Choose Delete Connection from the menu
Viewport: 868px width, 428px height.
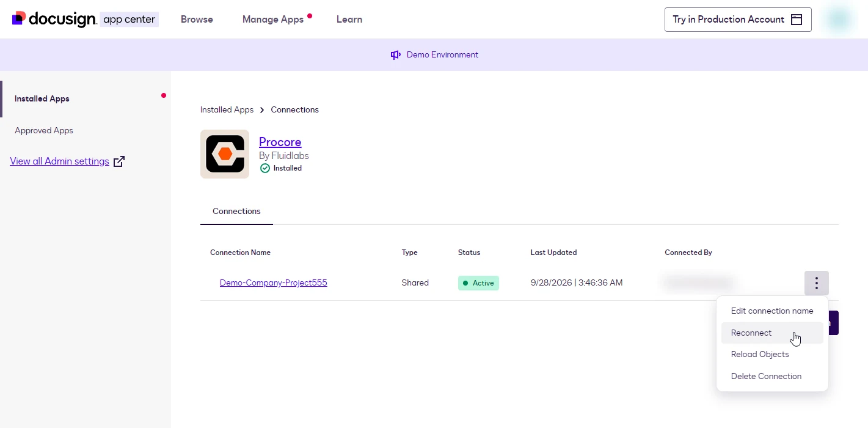772,376
